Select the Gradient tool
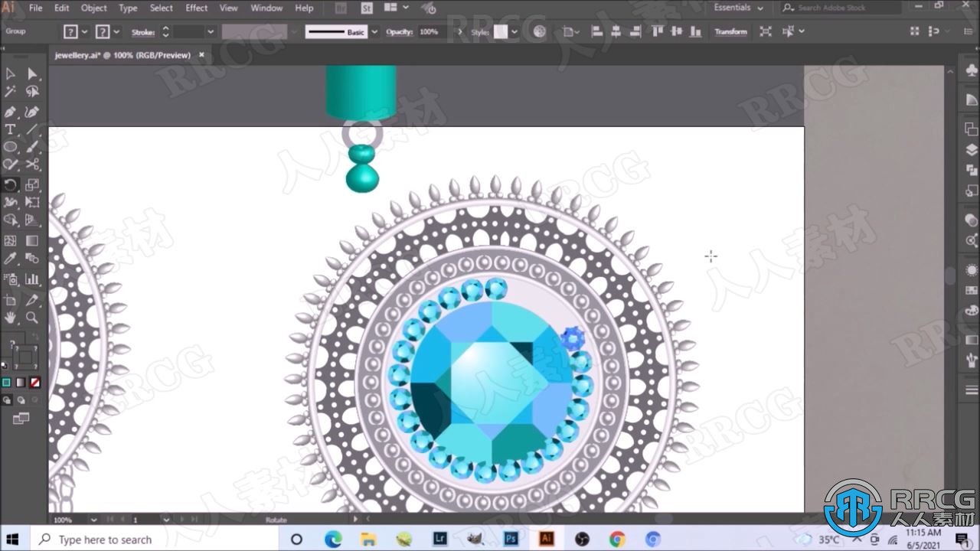The width and height of the screenshot is (980, 551). (x=32, y=240)
